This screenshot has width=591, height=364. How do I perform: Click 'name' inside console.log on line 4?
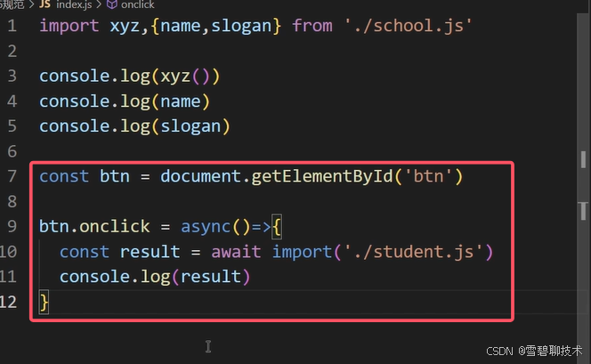pyautogui.click(x=181, y=101)
